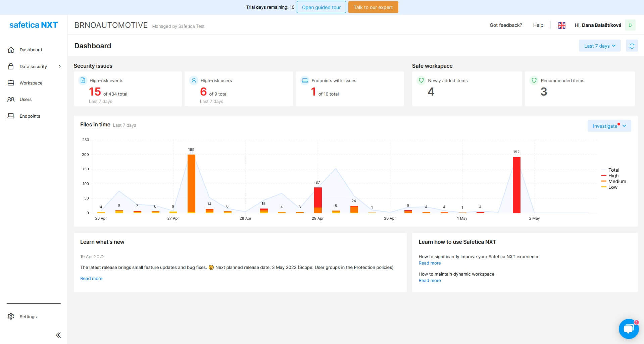Screen dimensions: 644x344
Task: Click the 87 bar on 29 Apr
Action: (318, 200)
